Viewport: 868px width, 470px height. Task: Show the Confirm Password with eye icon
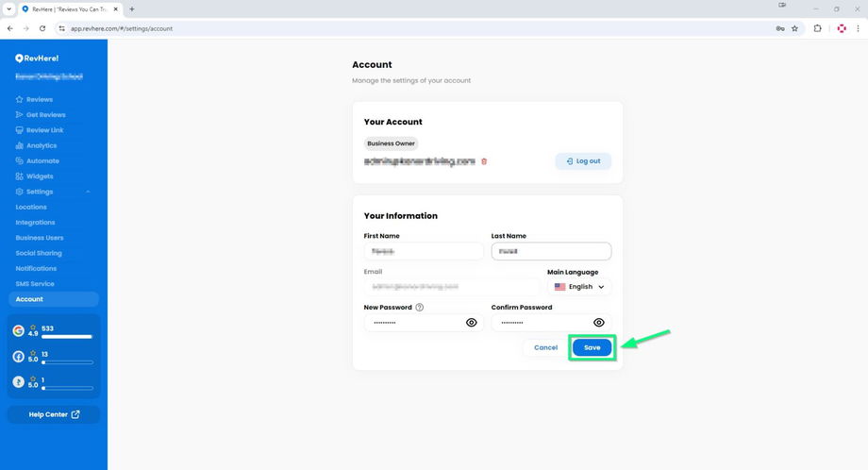click(598, 323)
